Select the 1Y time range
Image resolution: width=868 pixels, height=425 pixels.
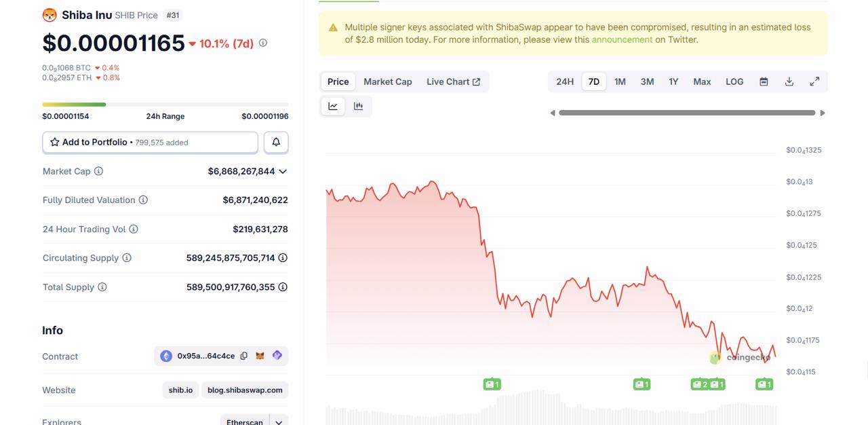tap(673, 81)
